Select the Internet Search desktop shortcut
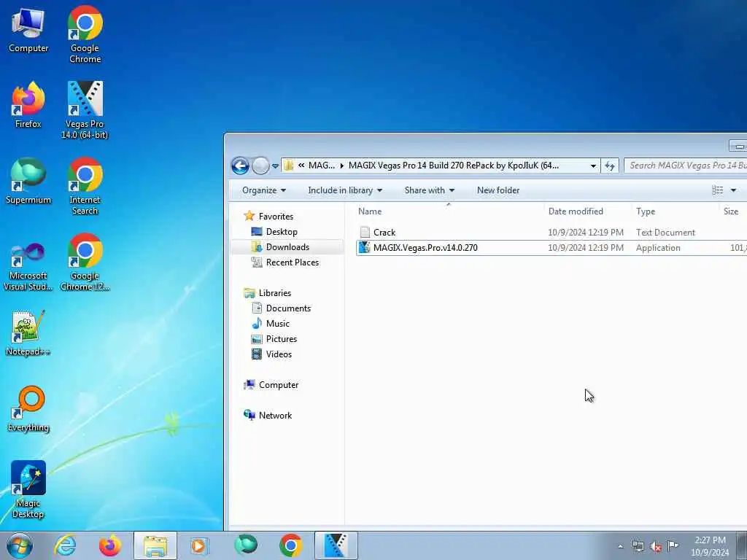This screenshot has width=747, height=560. click(x=85, y=186)
